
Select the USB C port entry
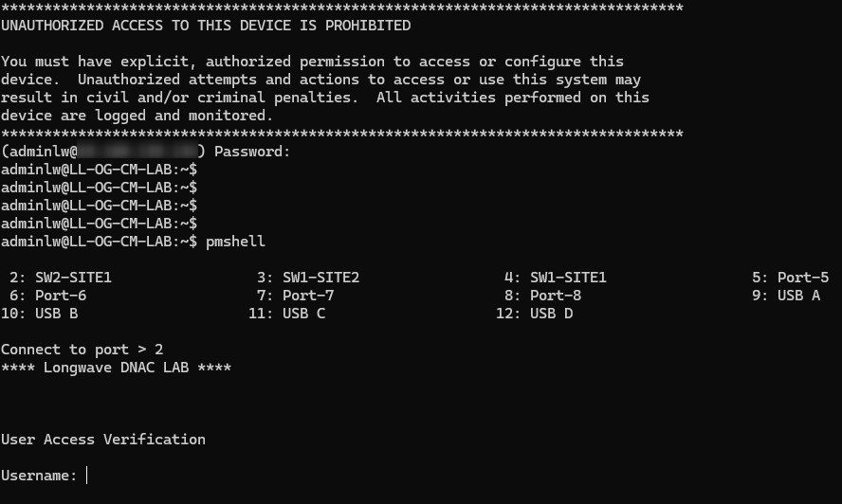[303, 314]
